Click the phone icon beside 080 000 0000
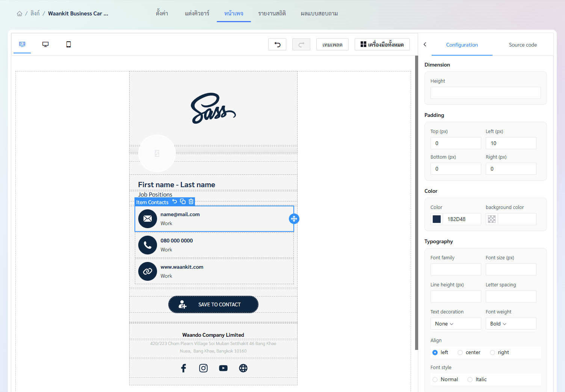 (x=148, y=245)
